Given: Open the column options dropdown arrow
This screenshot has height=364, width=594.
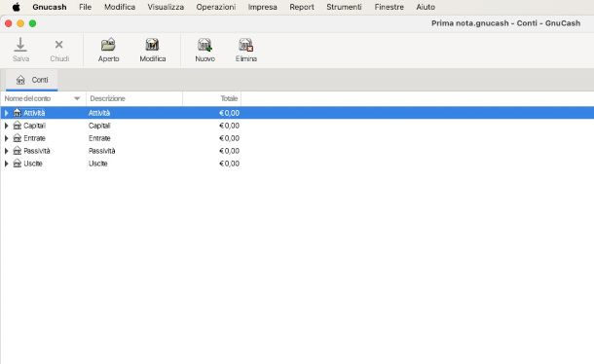Looking at the screenshot, I should click(77, 98).
